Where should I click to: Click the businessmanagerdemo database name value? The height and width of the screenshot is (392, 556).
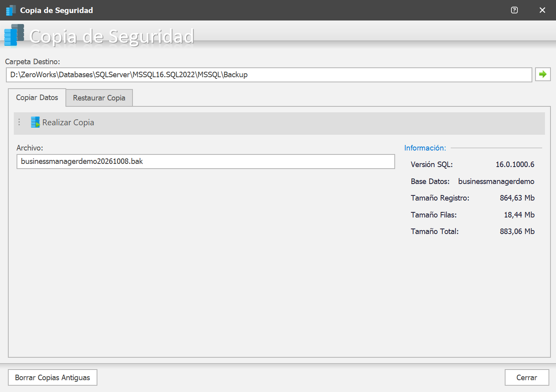496,182
